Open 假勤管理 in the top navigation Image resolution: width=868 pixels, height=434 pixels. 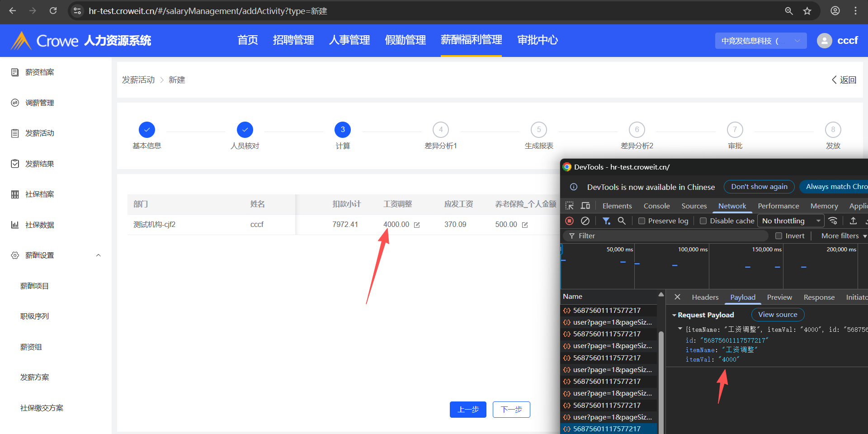[x=405, y=40]
